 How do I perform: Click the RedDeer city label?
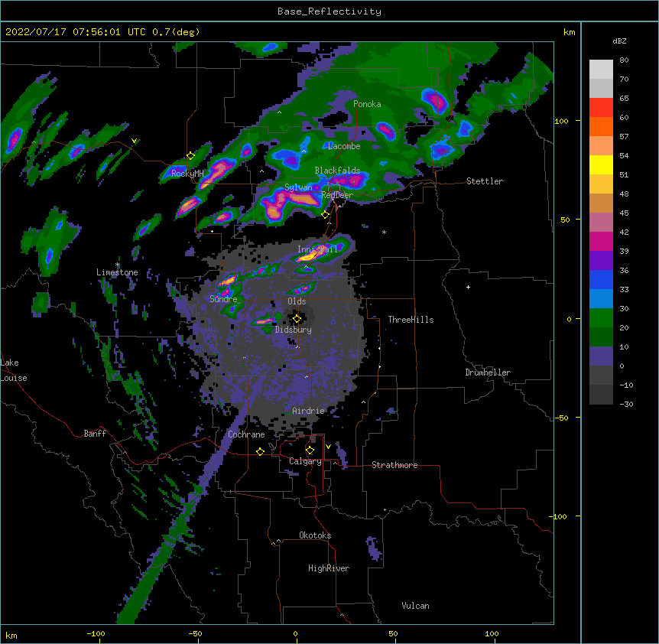tap(337, 195)
